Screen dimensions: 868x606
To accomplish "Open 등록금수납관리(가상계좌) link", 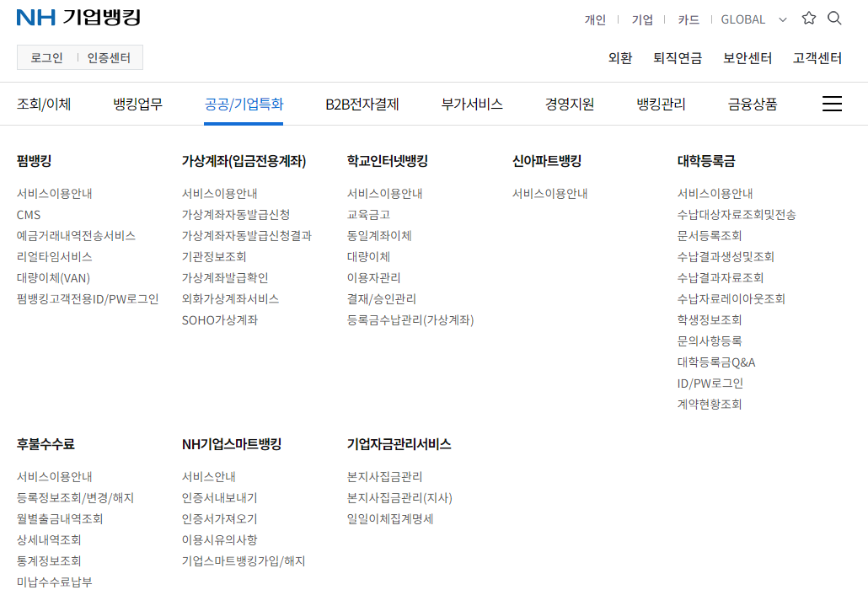I will (x=410, y=320).
